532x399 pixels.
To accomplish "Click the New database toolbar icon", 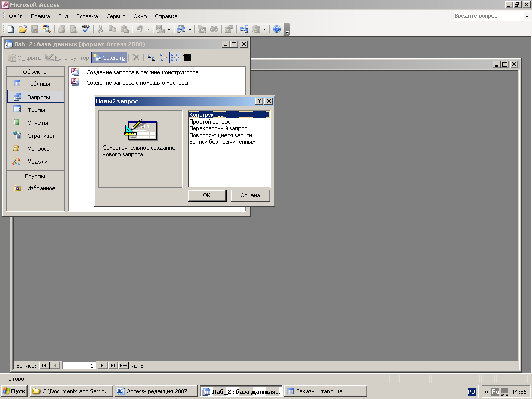I will pyautogui.click(x=10, y=29).
